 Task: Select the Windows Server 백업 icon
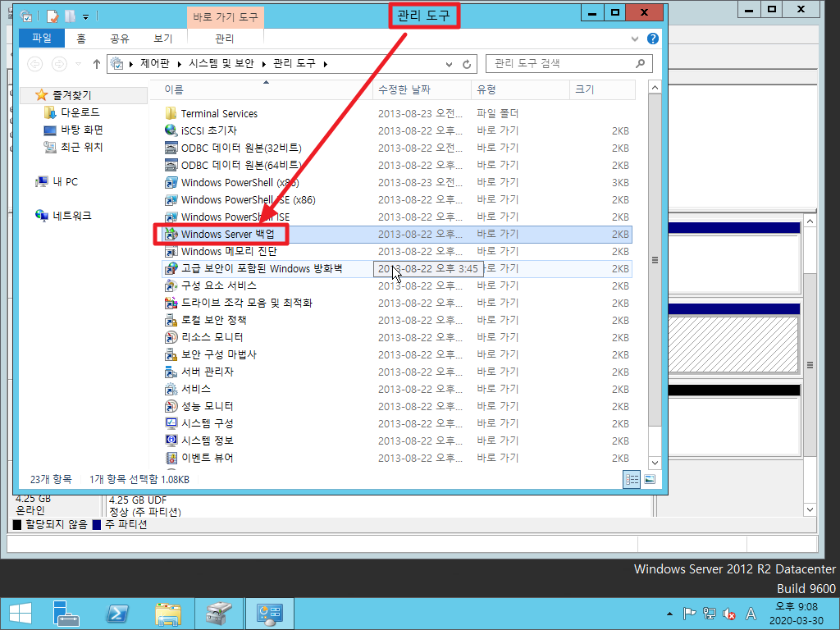coord(171,234)
